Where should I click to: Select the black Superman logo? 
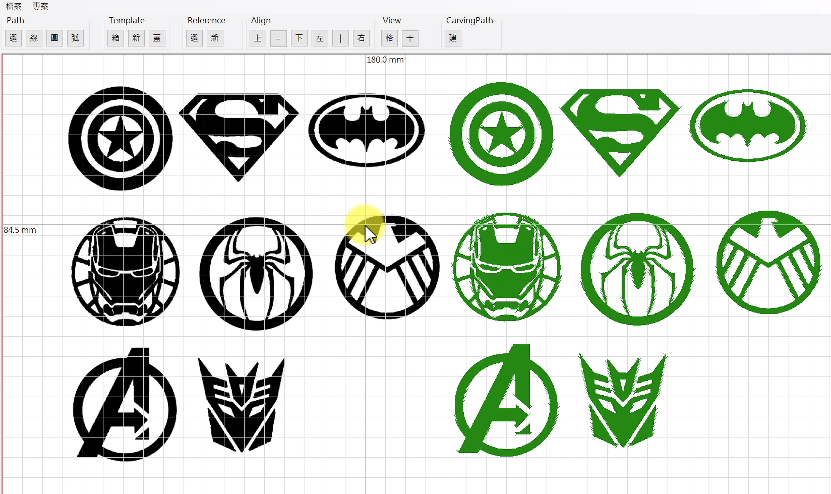point(238,137)
